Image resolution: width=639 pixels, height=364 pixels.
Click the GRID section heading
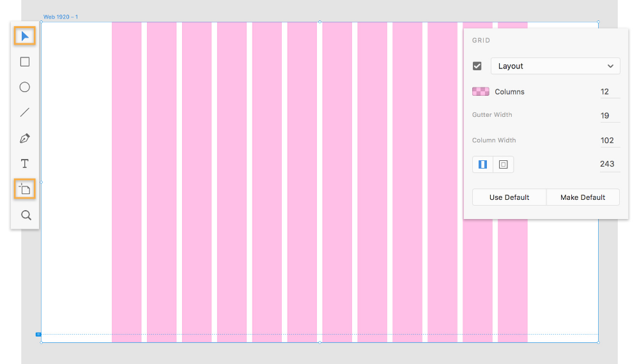481,40
